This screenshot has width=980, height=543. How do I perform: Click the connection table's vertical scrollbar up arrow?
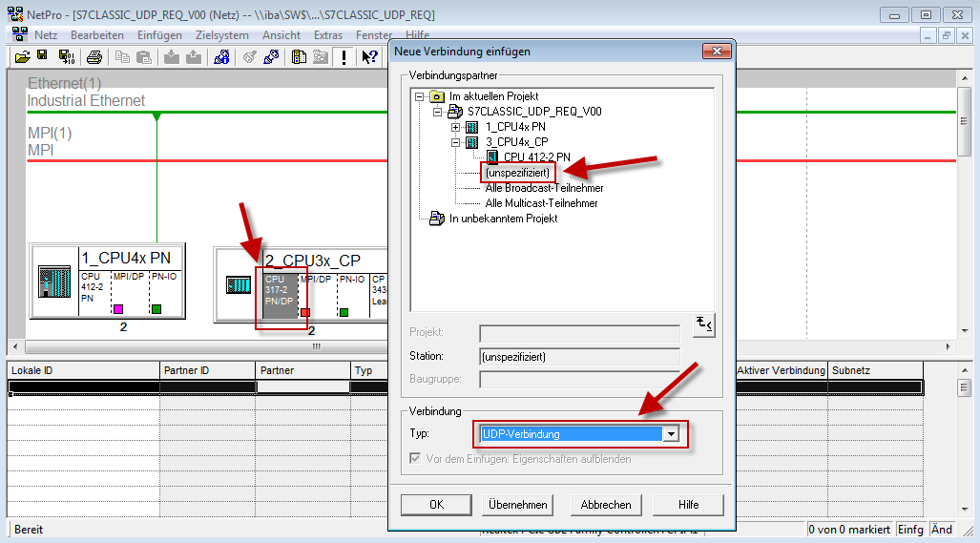[964, 370]
